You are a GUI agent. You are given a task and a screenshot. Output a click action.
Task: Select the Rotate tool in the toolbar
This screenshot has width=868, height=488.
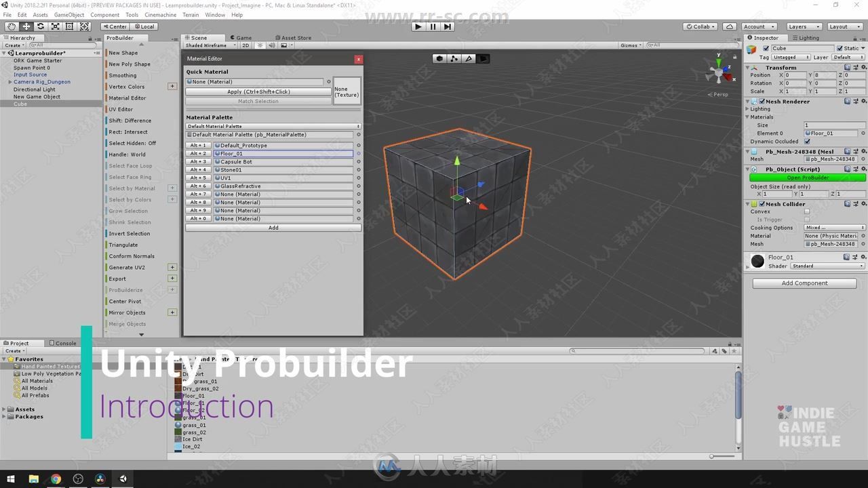coord(41,26)
